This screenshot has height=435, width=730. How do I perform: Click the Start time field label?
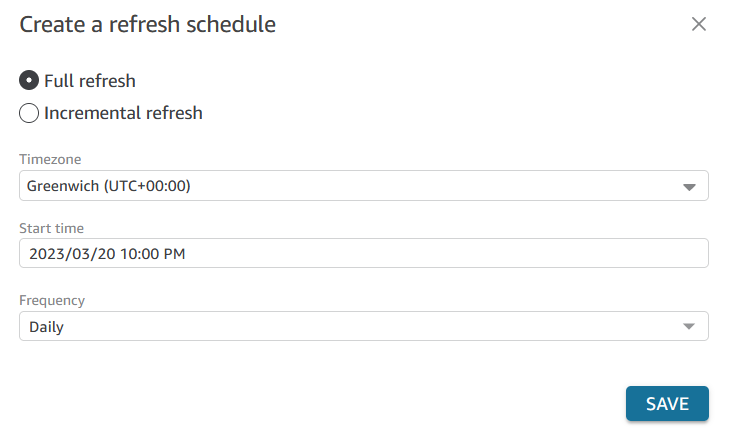(x=52, y=228)
